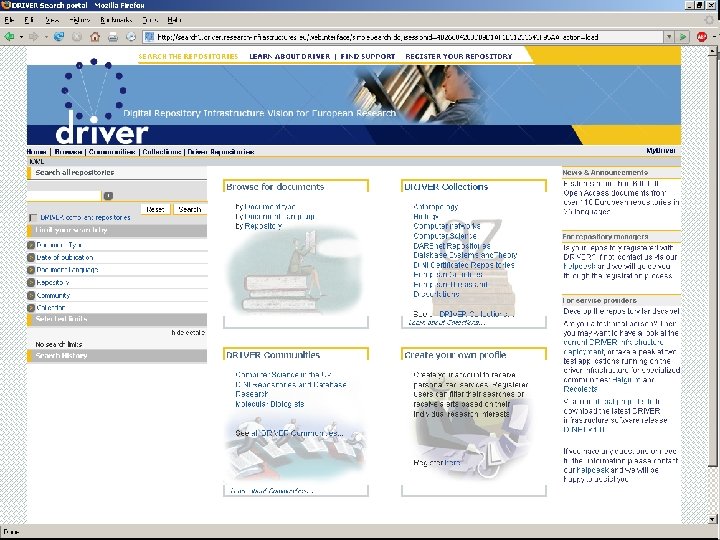Switch to Find Support tab
This screenshot has width=720, height=540.
pos(368,56)
